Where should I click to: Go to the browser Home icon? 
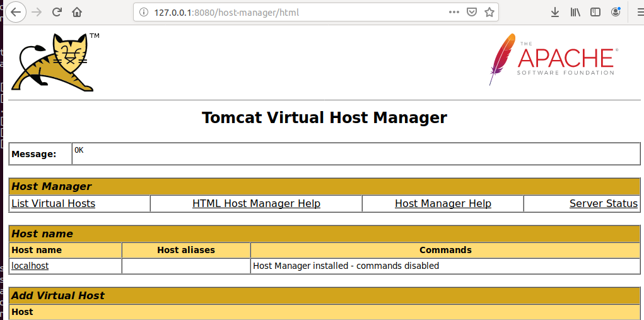click(77, 13)
